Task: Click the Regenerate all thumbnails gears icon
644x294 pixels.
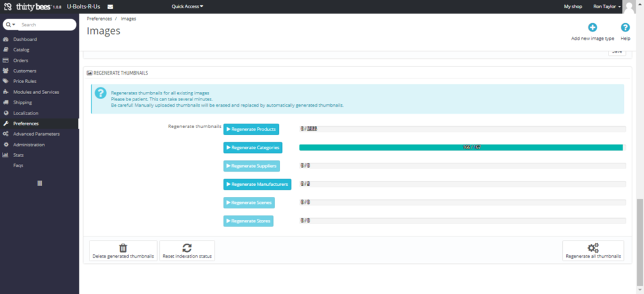Action: 593,248
